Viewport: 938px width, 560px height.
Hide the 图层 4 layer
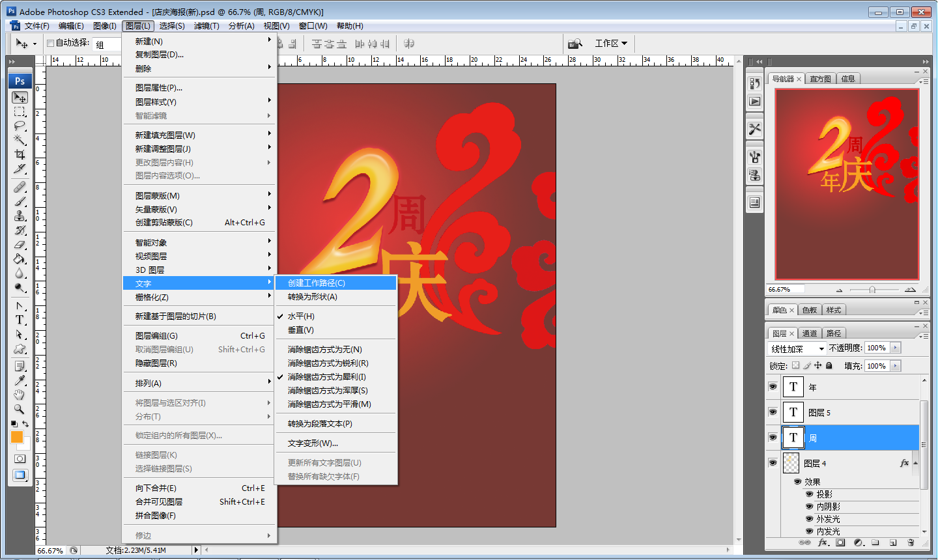(x=773, y=463)
